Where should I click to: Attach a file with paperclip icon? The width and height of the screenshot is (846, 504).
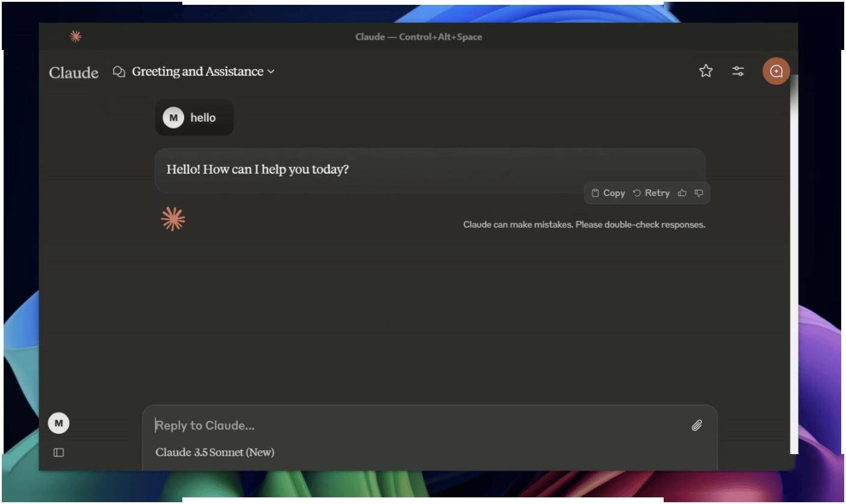pyautogui.click(x=697, y=426)
